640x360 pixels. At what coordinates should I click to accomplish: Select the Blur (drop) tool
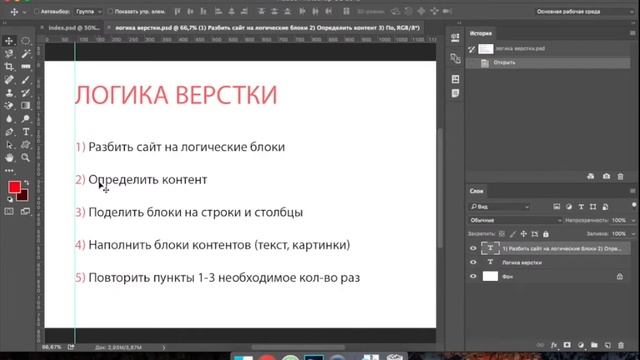pos(9,119)
